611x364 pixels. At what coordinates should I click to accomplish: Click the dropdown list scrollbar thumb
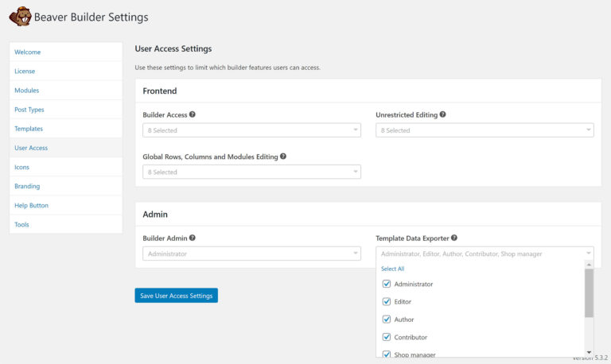(x=589, y=292)
